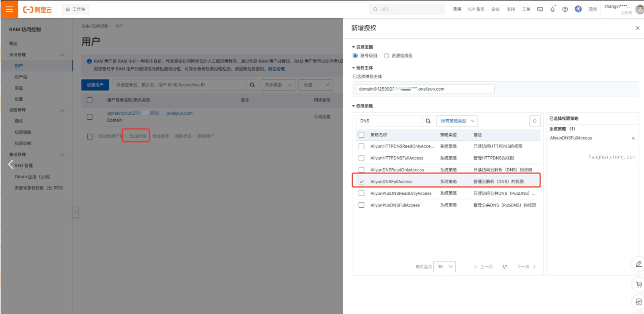Select 资源组级别 radio option
The image size is (644, 314).
[386, 56]
